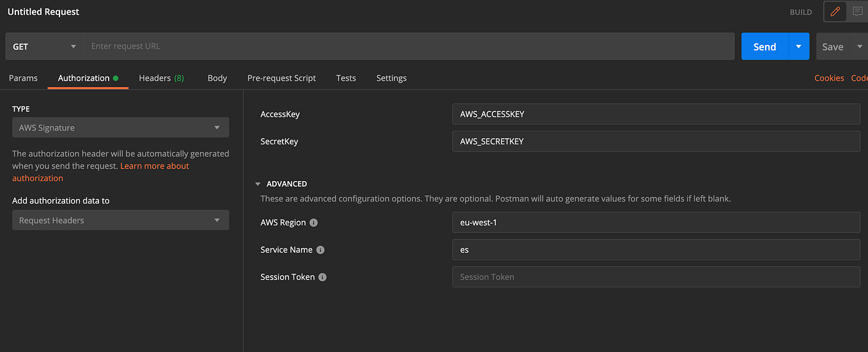The width and height of the screenshot is (868, 352).
Task: Open the AWS Signature type dropdown
Action: 120,128
